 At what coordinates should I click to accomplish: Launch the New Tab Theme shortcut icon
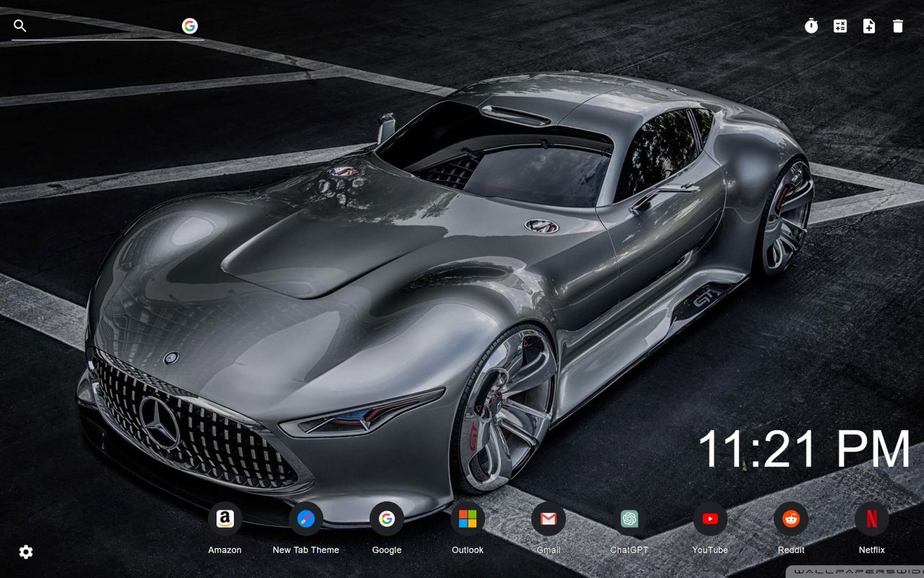pyautogui.click(x=306, y=519)
